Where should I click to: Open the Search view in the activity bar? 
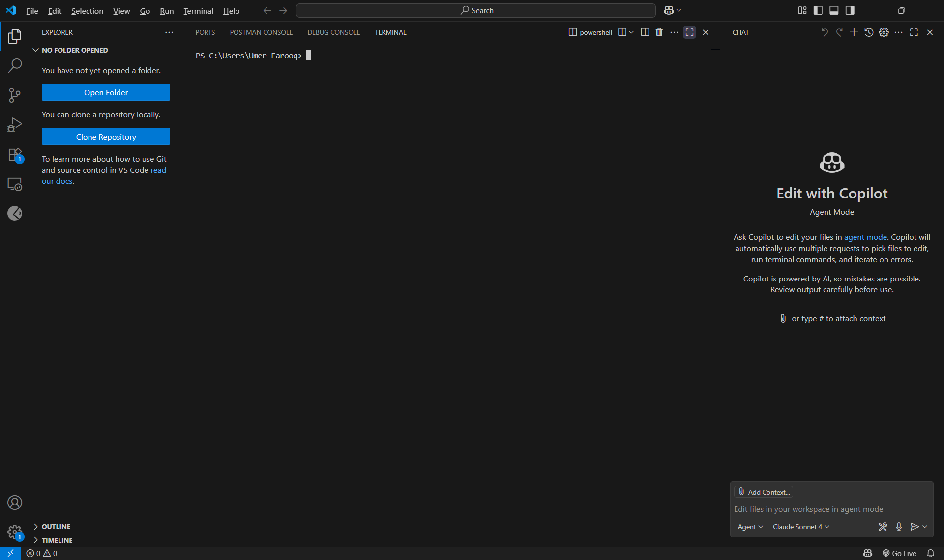click(x=15, y=65)
